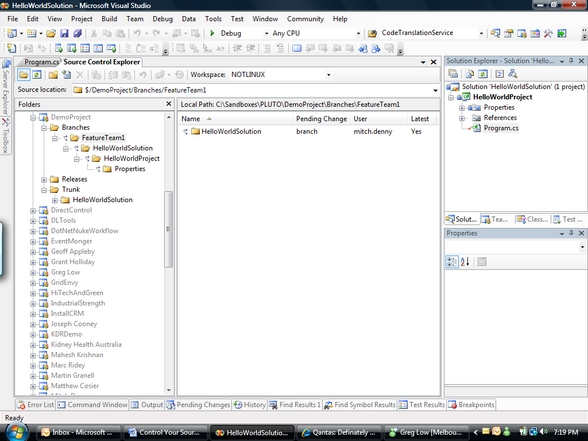The height and width of the screenshot is (441, 588).
Task: Start debugging with the green play icon
Action: (x=212, y=33)
